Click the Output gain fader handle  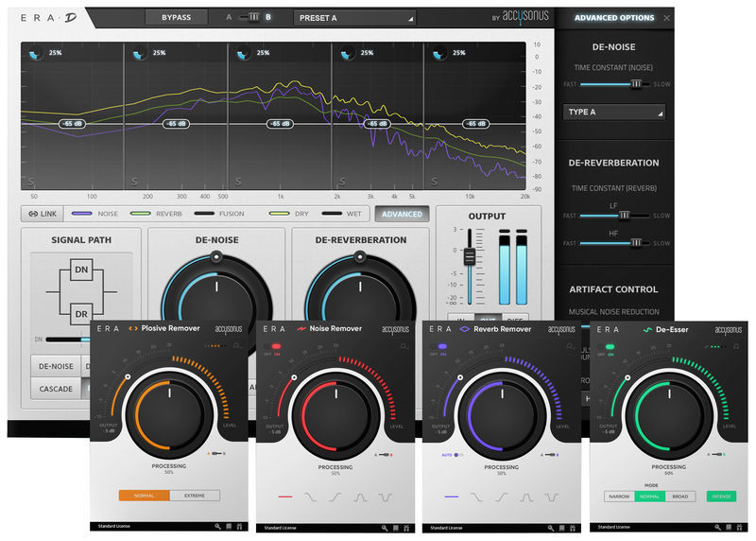tap(469, 256)
